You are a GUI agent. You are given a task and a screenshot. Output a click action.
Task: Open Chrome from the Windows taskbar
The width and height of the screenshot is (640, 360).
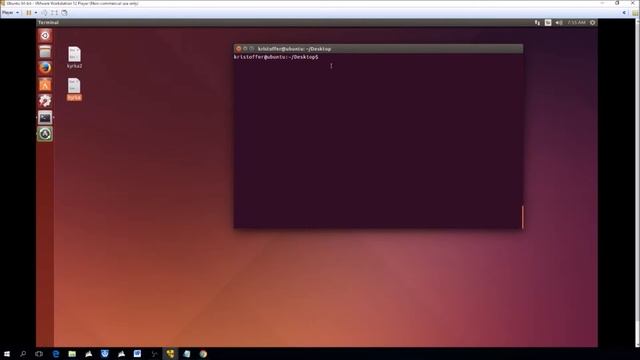(203, 354)
